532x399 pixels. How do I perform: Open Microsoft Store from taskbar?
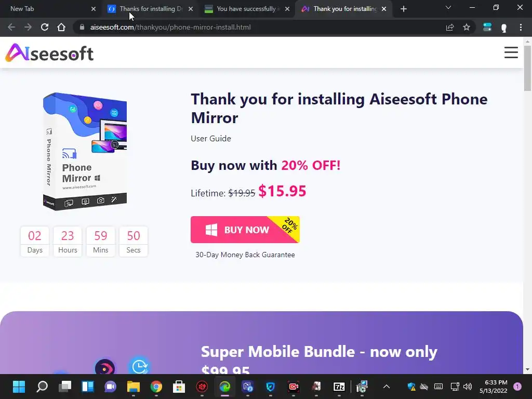tap(179, 387)
